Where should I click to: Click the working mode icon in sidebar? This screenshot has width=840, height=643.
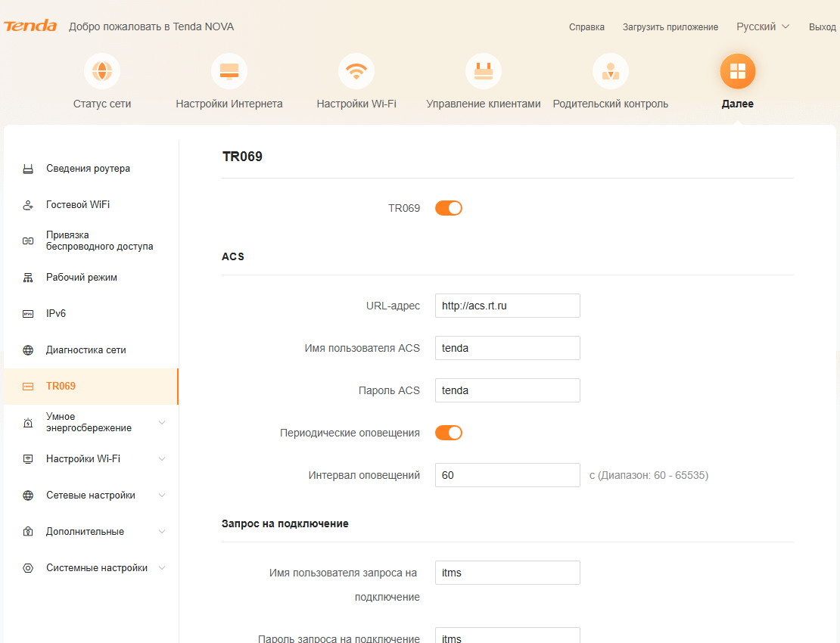28,278
